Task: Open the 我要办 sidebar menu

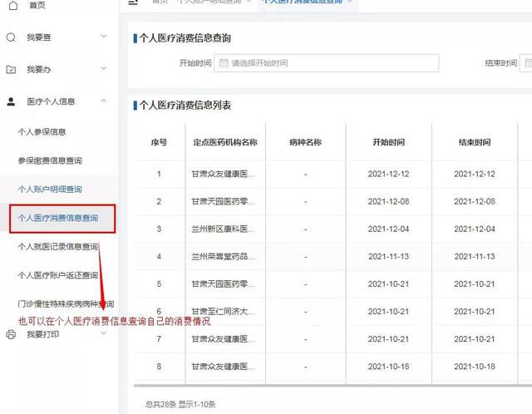Action: (x=39, y=70)
